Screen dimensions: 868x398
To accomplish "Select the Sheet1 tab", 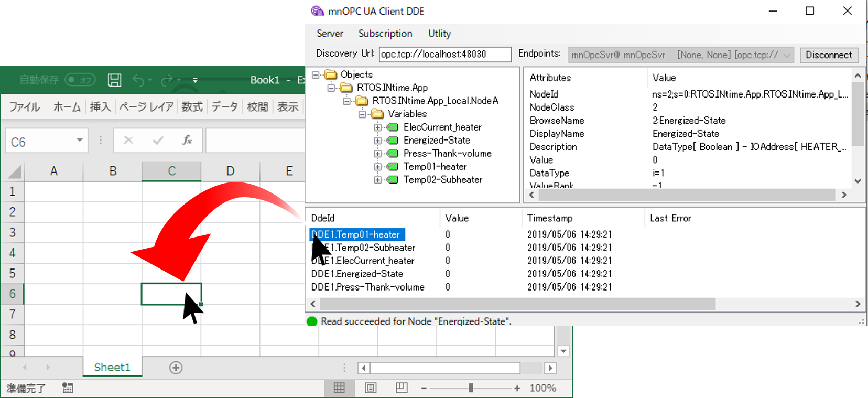I will pos(112,368).
